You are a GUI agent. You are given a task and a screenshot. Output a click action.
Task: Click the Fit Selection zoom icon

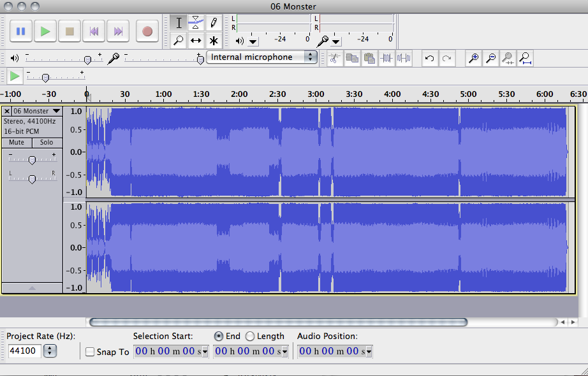[x=508, y=58]
